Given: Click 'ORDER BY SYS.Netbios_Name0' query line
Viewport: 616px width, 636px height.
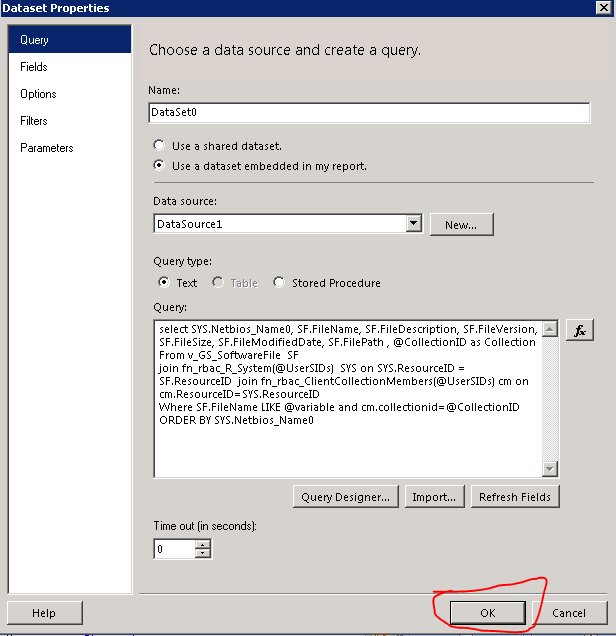Looking at the screenshot, I should pyautogui.click(x=236, y=420).
